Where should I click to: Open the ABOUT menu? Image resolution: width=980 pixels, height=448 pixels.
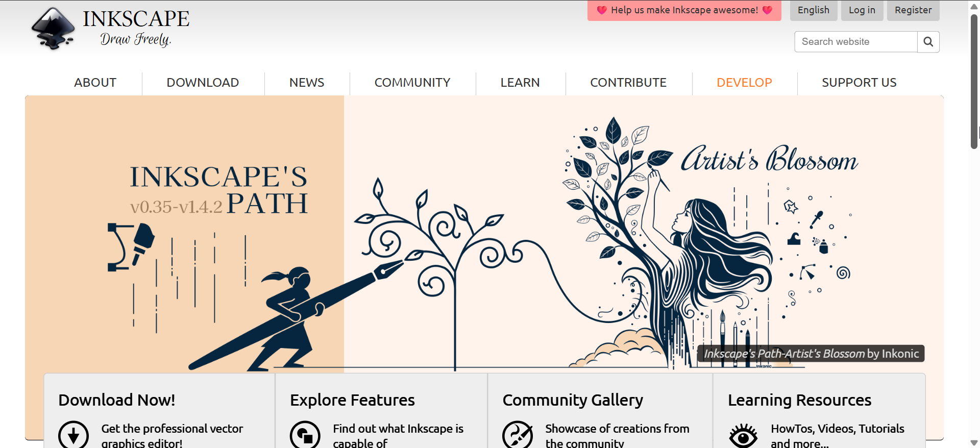pos(95,83)
